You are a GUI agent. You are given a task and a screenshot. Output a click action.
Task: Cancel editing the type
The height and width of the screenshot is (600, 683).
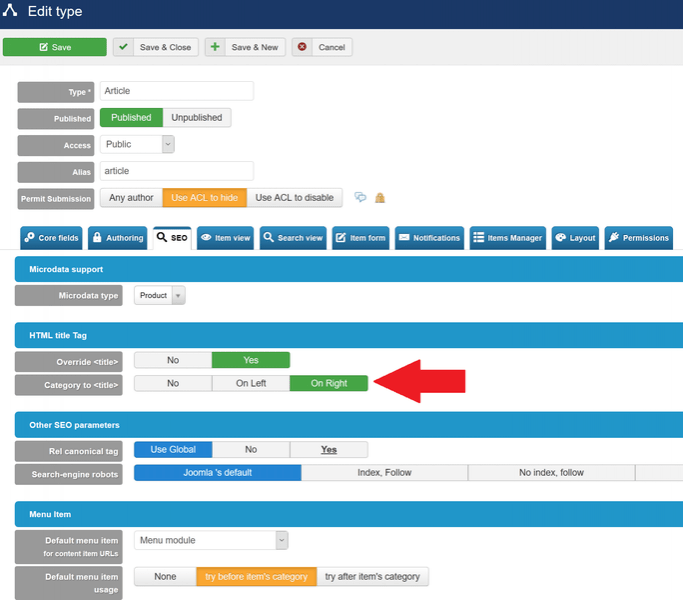(322, 47)
